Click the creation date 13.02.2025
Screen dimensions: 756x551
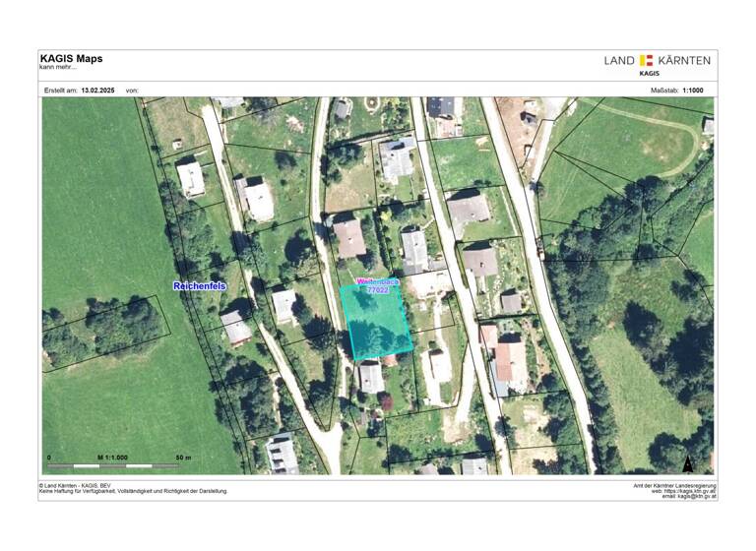(x=97, y=90)
